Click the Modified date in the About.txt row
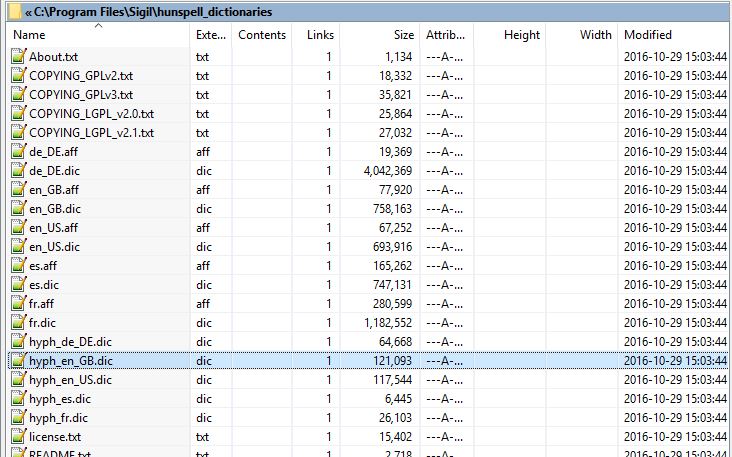This screenshot has width=732, height=457. 675,57
